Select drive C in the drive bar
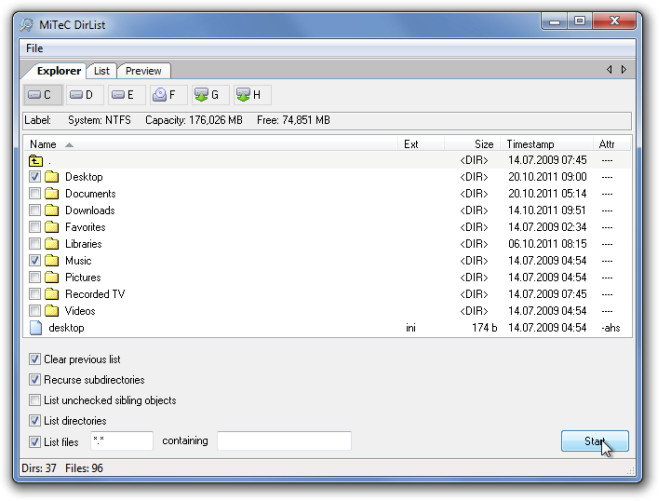 (43, 95)
